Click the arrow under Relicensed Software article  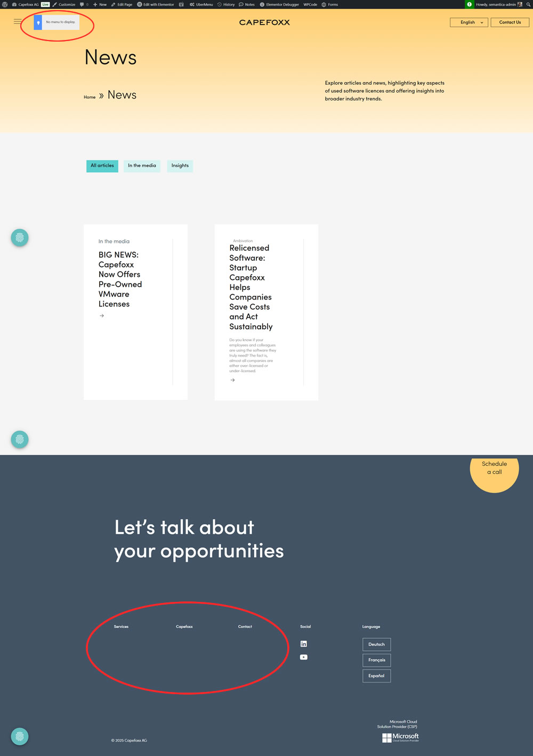point(232,380)
